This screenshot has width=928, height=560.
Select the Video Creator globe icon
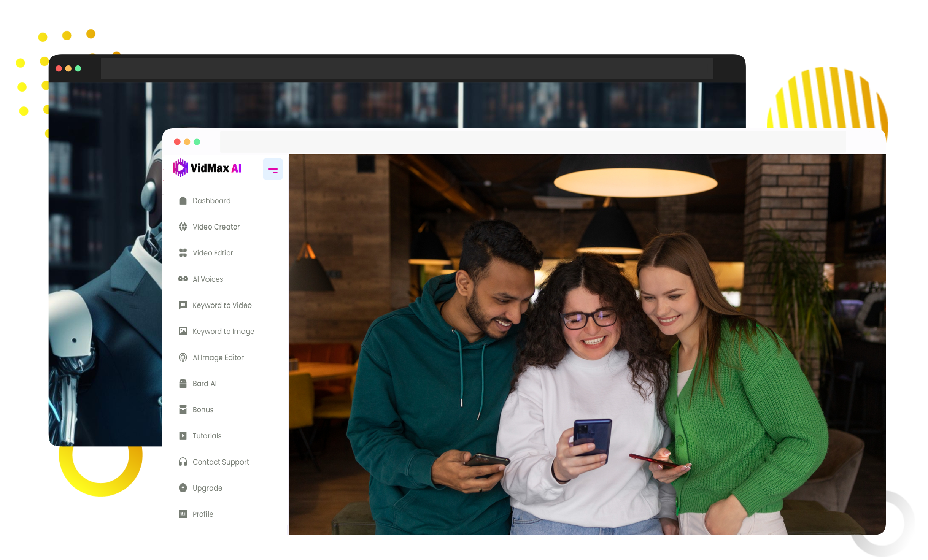tap(183, 227)
